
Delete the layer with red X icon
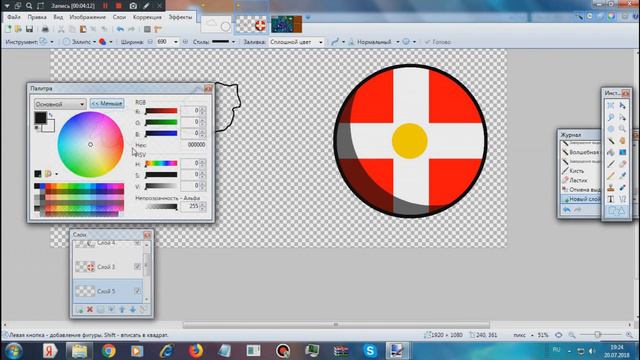[x=90, y=310]
